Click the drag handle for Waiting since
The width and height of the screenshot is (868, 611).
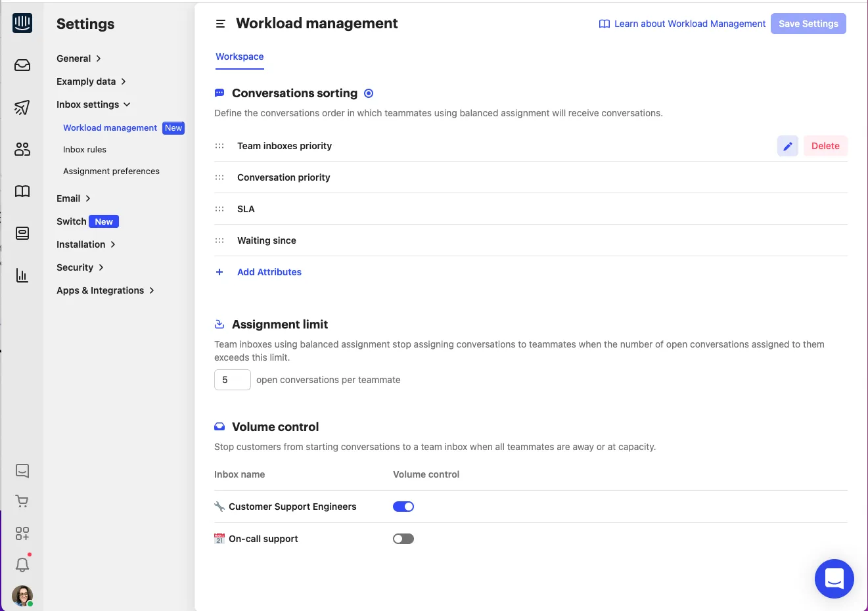(x=219, y=240)
